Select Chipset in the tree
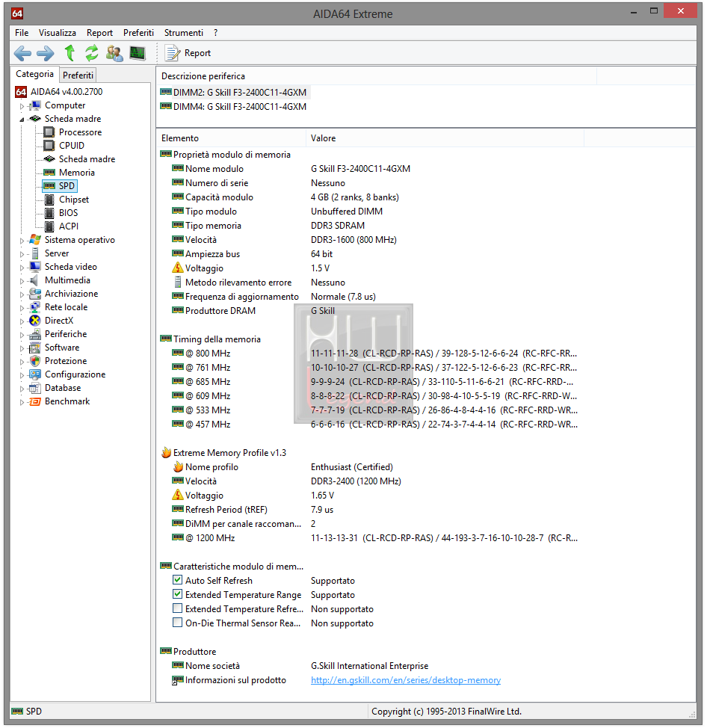The image size is (707, 728). coord(74,200)
